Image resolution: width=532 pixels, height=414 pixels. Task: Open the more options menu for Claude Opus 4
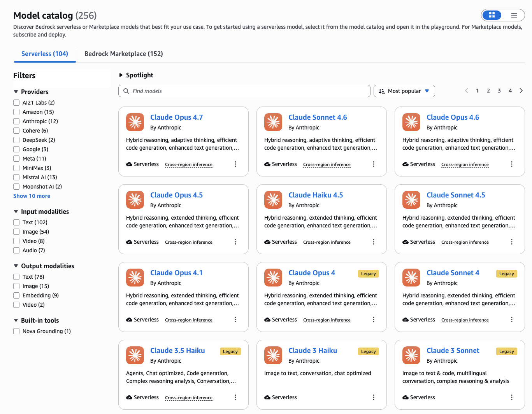374,320
